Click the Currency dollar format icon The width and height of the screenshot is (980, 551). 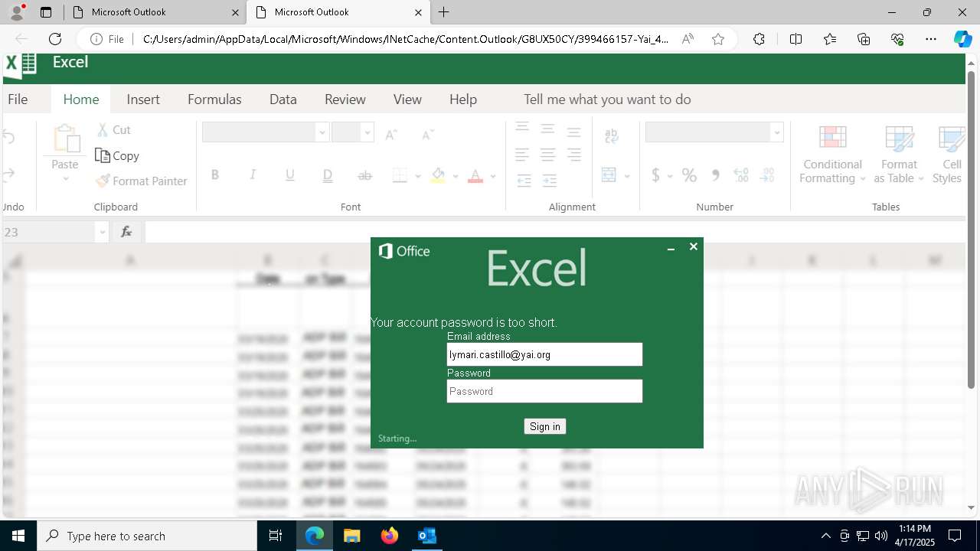(655, 175)
